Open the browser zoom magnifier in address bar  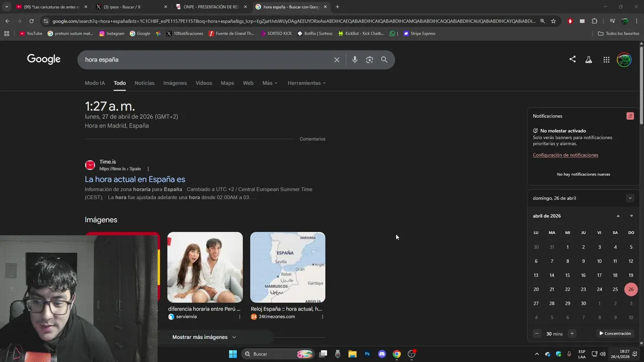pyautogui.click(x=542, y=21)
